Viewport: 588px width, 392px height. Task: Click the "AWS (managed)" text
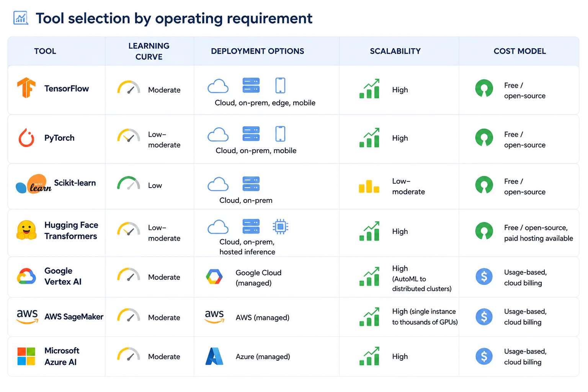[x=263, y=318]
